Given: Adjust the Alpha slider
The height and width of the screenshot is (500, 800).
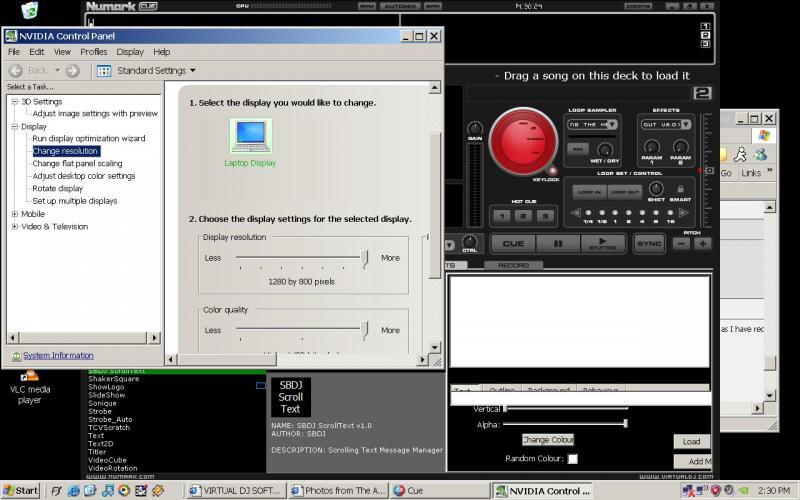Looking at the screenshot, I should point(626,423).
